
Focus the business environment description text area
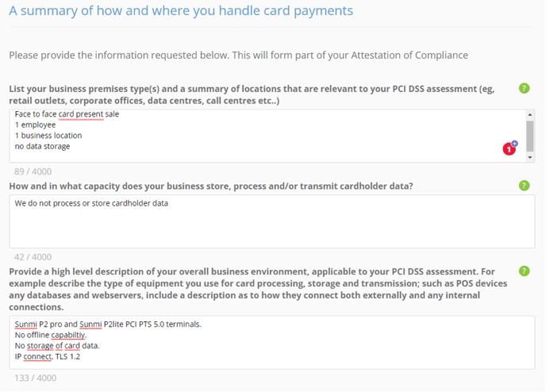coord(272,343)
